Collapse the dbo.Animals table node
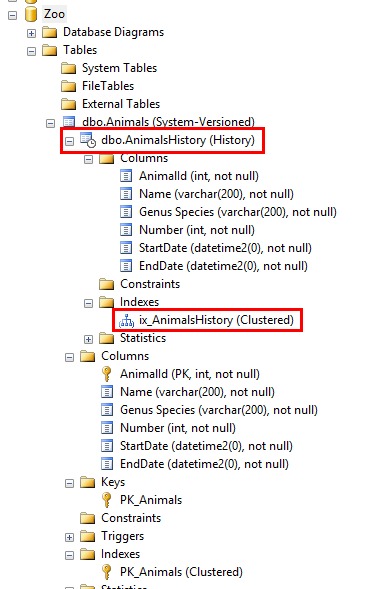 [x=50, y=123]
